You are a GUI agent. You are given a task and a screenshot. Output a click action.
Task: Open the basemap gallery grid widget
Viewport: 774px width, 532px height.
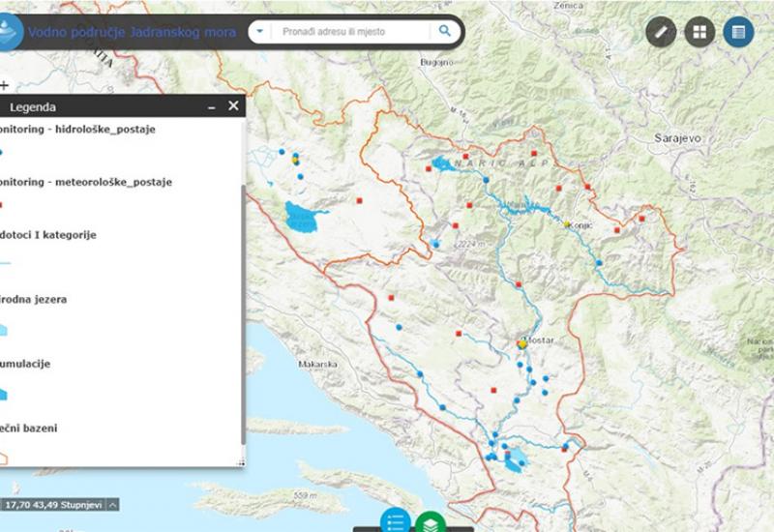coord(700,32)
